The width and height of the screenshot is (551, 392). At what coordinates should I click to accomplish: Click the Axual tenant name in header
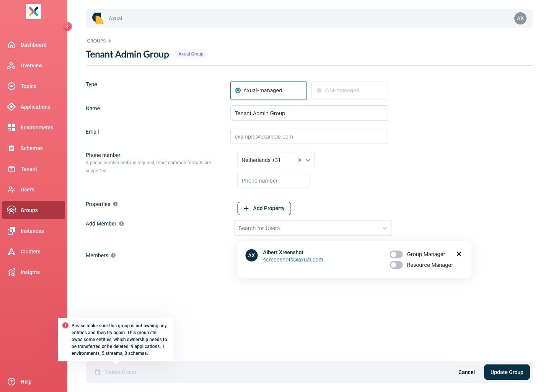(115, 18)
